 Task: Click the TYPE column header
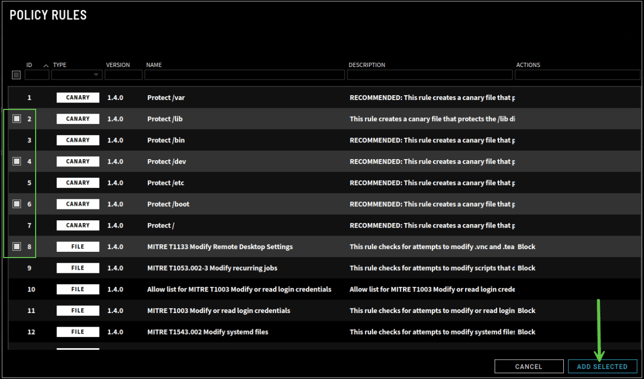coord(60,65)
